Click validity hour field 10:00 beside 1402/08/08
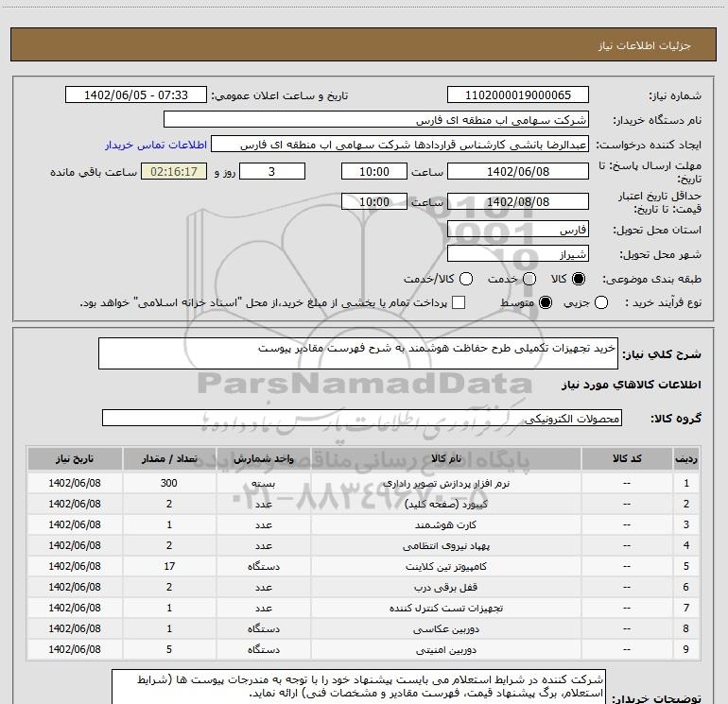The height and width of the screenshot is (704, 728). click(x=374, y=202)
